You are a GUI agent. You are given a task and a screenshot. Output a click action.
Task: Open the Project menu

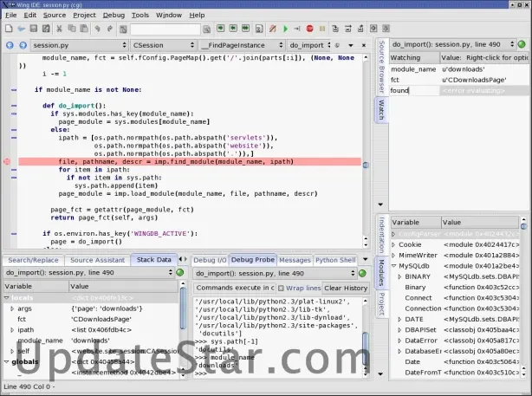tap(84, 16)
